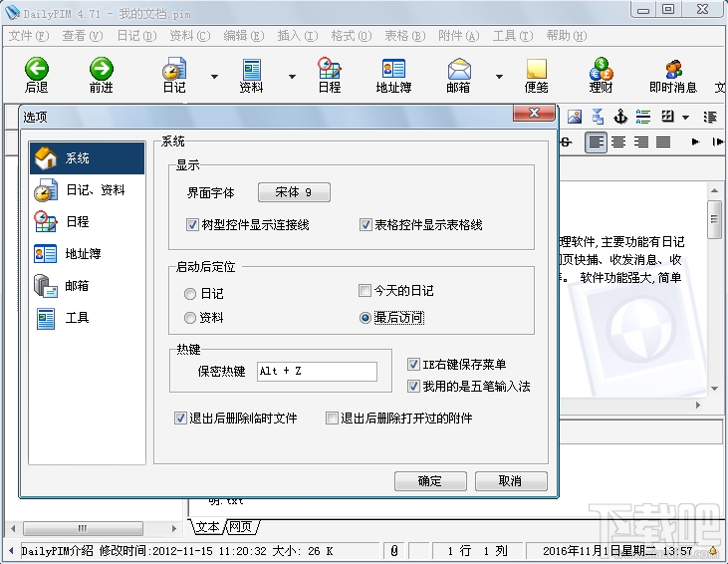The width and height of the screenshot is (728, 564).
Task: Switch to the 网页 tab
Action: click(x=240, y=527)
